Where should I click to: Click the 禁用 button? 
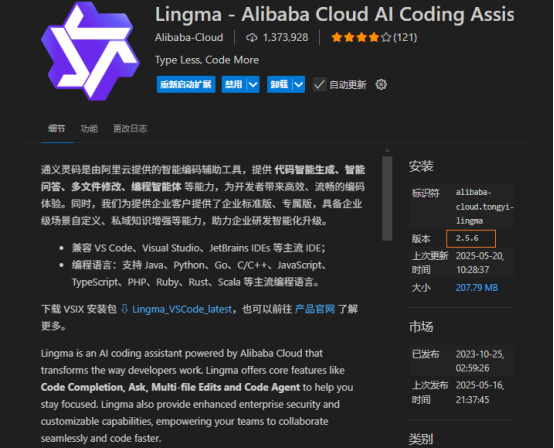click(234, 84)
